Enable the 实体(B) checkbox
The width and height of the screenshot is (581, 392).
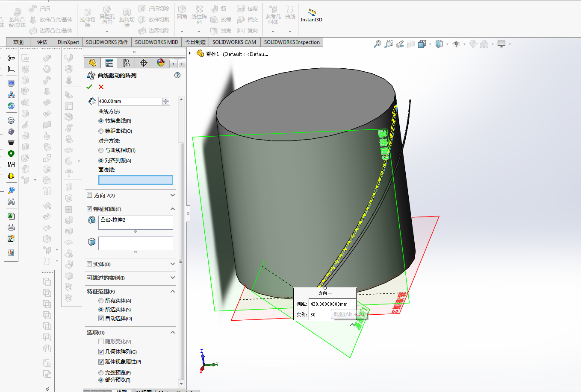[89, 264]
